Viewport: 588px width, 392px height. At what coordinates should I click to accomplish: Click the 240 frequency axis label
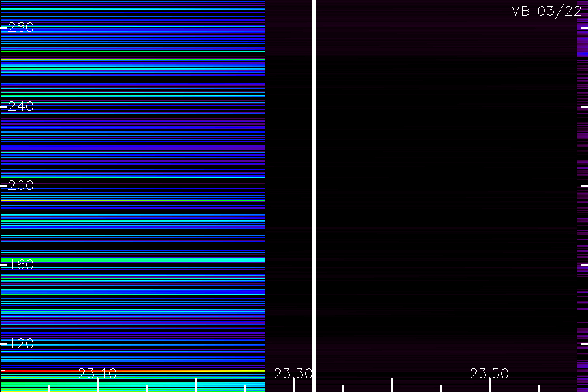pos(21,106)
